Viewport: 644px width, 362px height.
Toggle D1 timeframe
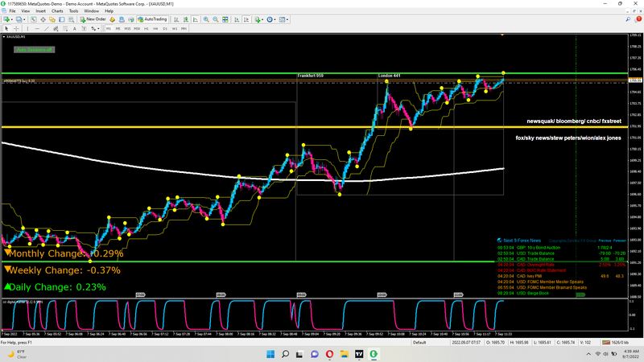pyautogui.click(x=165, y=29)
